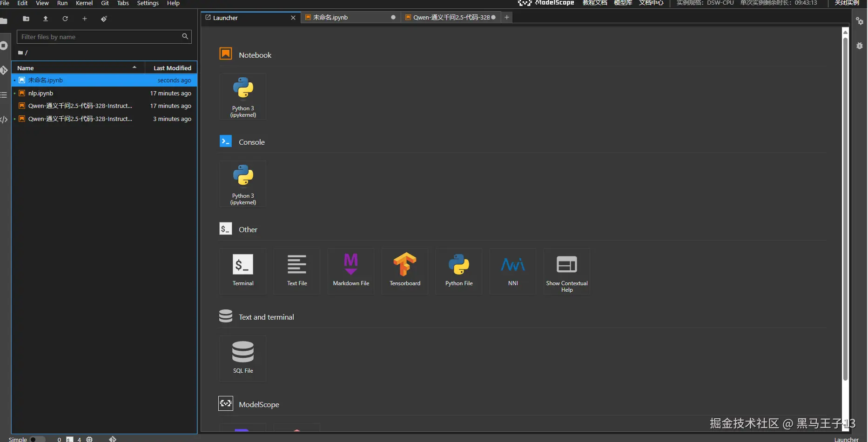Open the running terminals and kernels panel
Screen dimensions: 868x442
coord(4,46)
